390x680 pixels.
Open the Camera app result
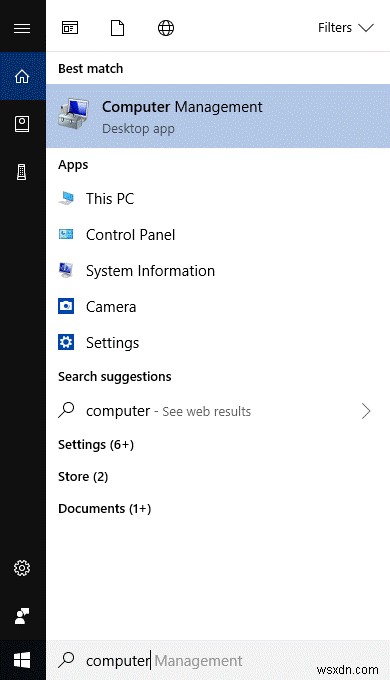218,307
